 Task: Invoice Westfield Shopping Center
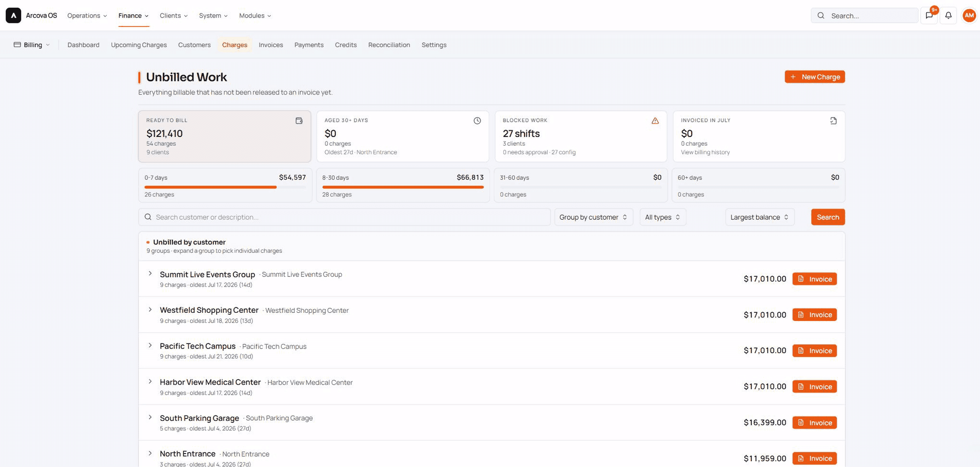coord(814,315)
